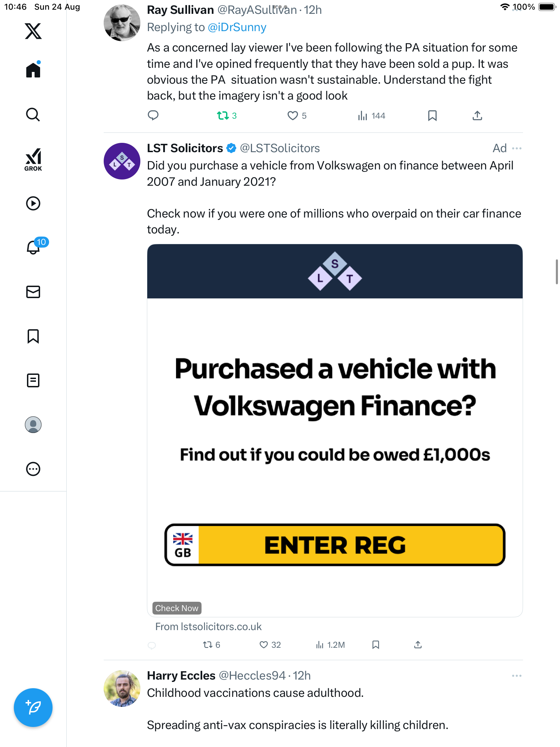560x747 pixels.
Task: Open Direct Messages envelope
Action: coord(33,292)
